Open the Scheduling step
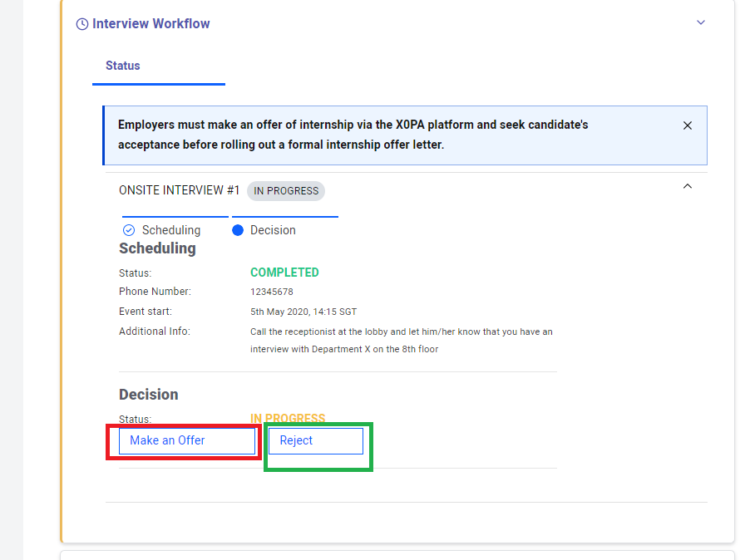Viewport: 745px width, 560px height. (171, 230)
